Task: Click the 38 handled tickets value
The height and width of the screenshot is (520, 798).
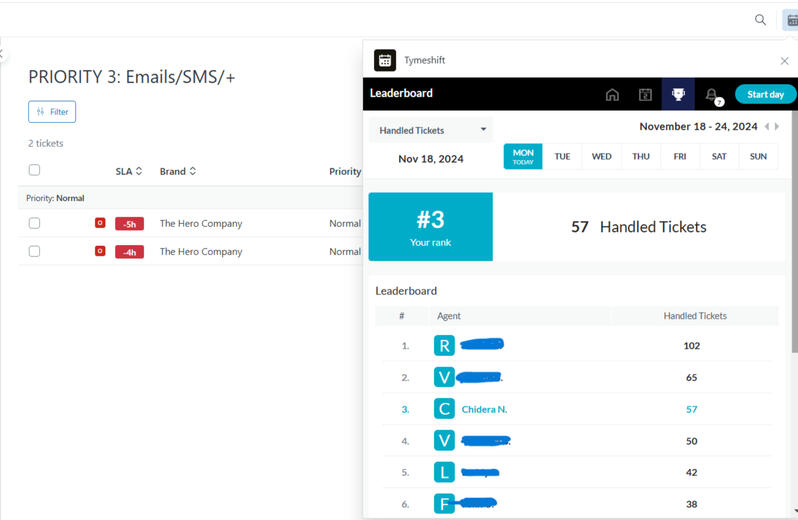Action: pyautogui.click(x=692, y=504)
